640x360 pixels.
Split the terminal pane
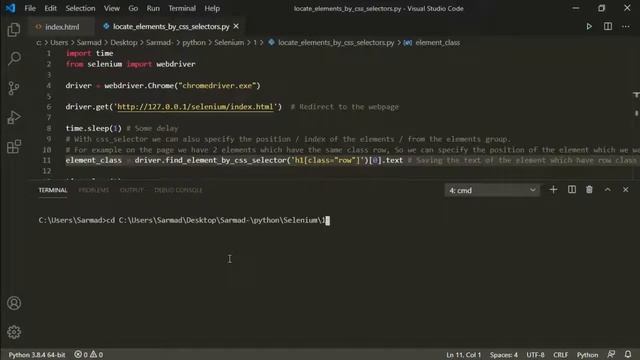tap(572, 190)
